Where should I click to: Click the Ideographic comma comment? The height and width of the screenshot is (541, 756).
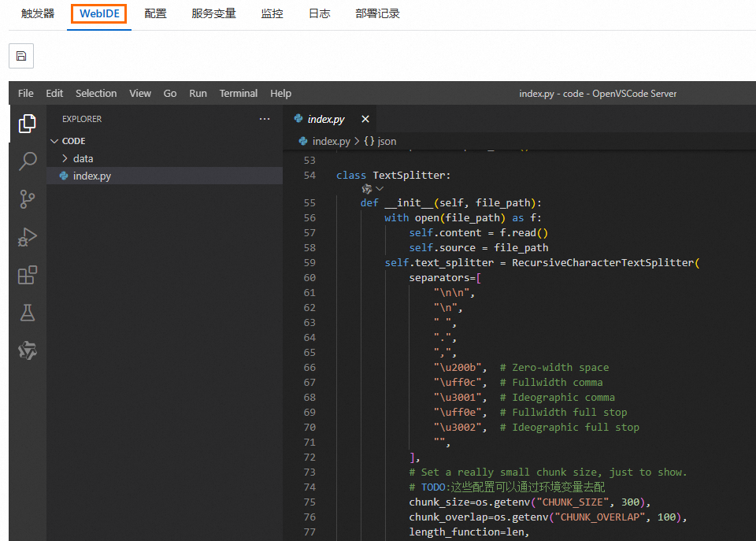click(x=558, y=398)
